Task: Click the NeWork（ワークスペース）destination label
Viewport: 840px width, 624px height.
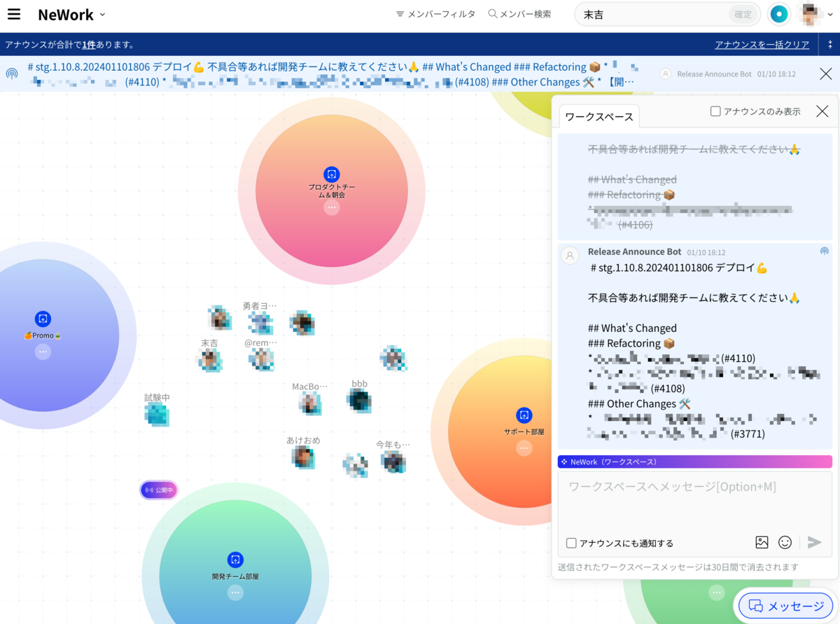Action: click(x=695, y=462)
